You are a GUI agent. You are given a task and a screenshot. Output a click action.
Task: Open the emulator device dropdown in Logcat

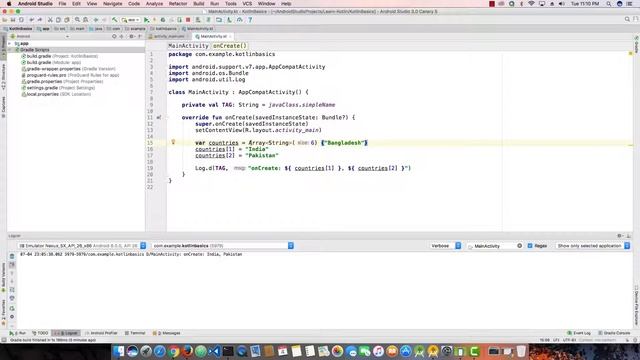click(82, 246)
